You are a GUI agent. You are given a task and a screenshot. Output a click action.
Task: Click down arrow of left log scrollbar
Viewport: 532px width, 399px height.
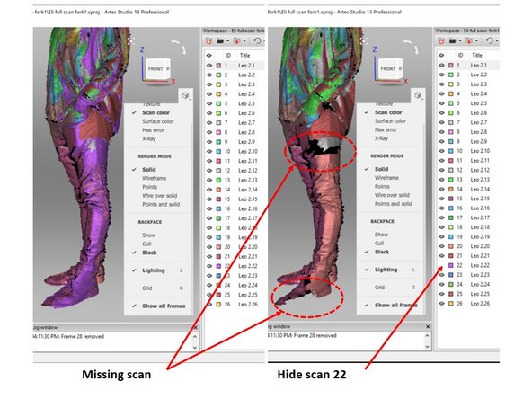[195, 348]
